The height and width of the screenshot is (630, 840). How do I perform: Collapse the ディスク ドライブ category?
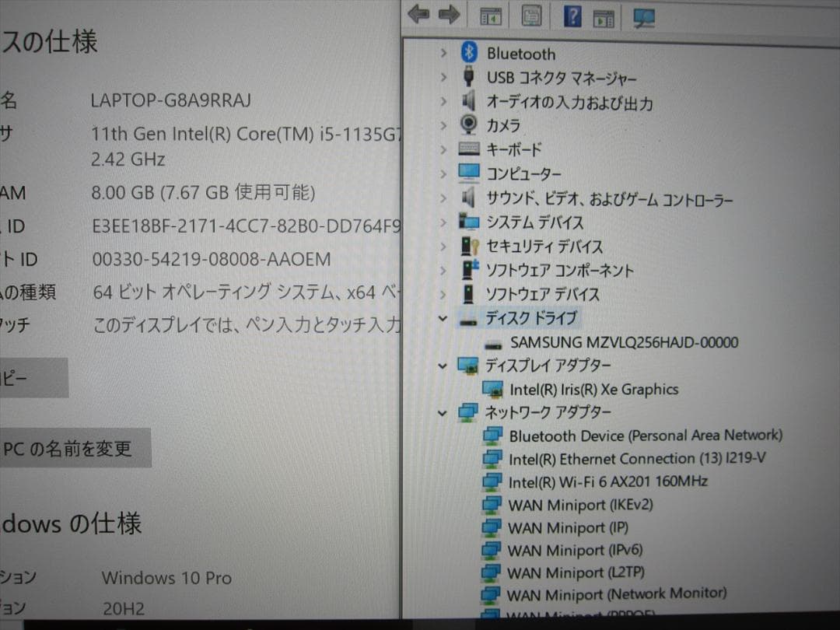point(442,317)
